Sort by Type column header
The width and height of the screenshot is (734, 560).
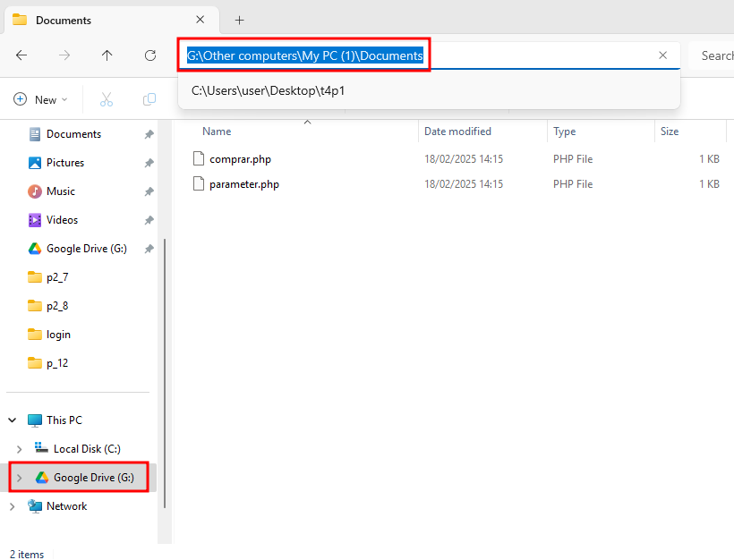564,132
